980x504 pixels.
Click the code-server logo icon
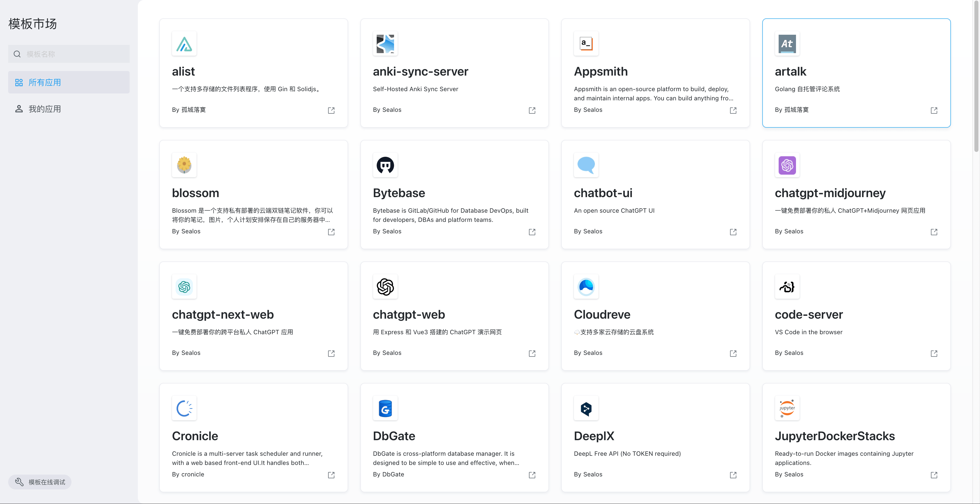787,287
